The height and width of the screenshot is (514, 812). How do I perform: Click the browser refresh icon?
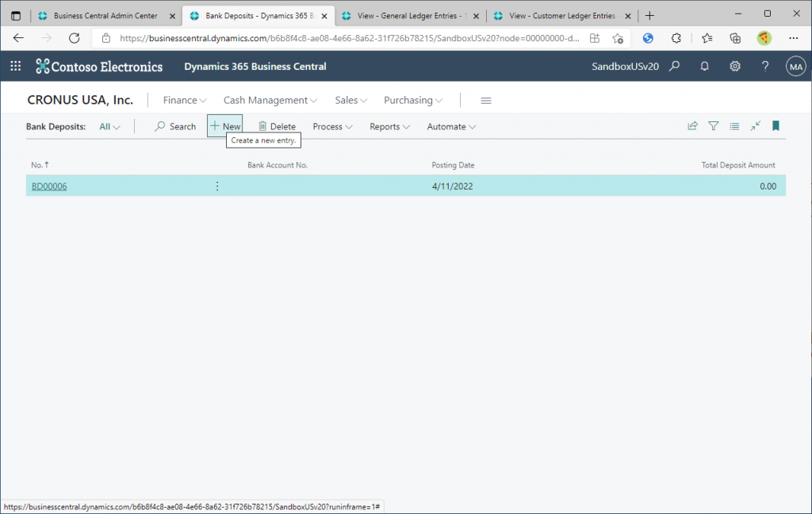tap(74, 38)
